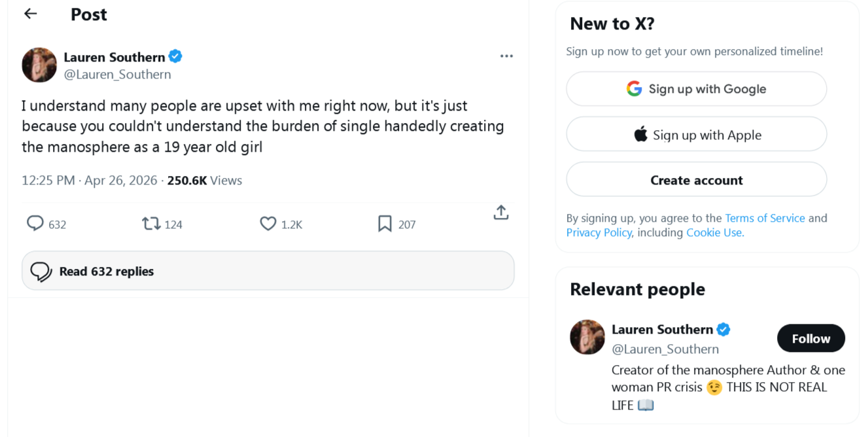Click the post timestamp 12:25 PM
Screen dimensions: 868x437
tap(48, 181)
